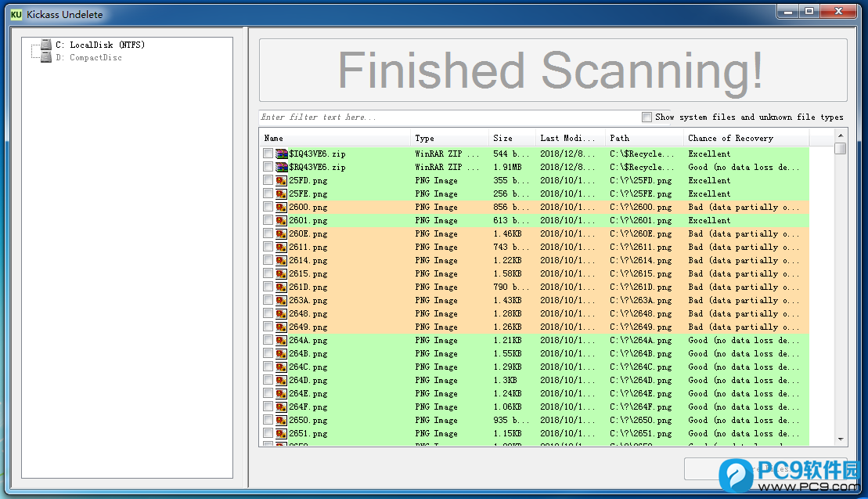
Task: Click the PNG icon of 2615.png
Action: coord(282,273)
